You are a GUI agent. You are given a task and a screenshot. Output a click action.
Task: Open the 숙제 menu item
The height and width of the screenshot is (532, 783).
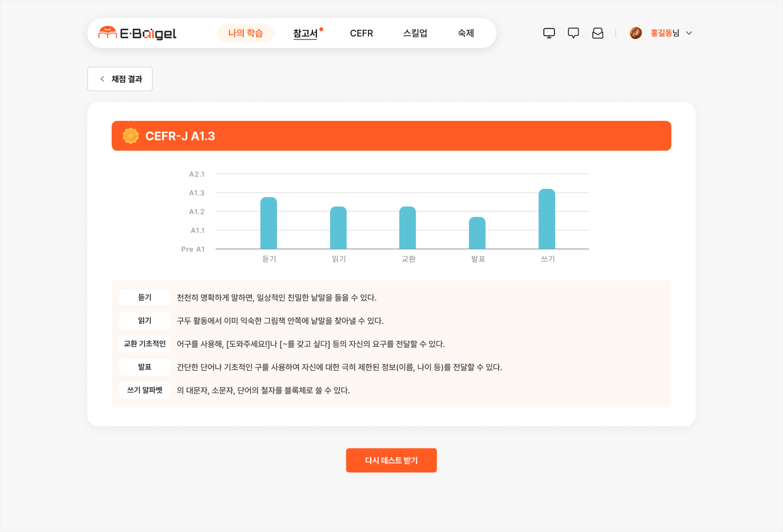[465, 33]
